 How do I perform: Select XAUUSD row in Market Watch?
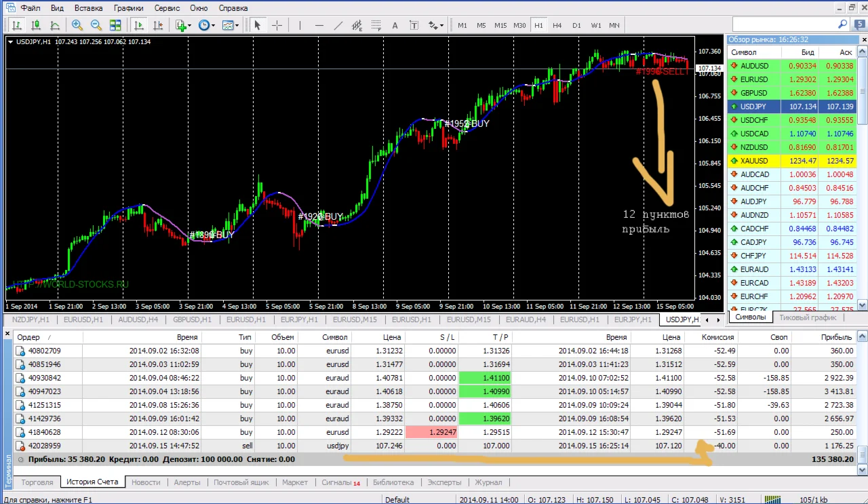(x=754, y=161)
